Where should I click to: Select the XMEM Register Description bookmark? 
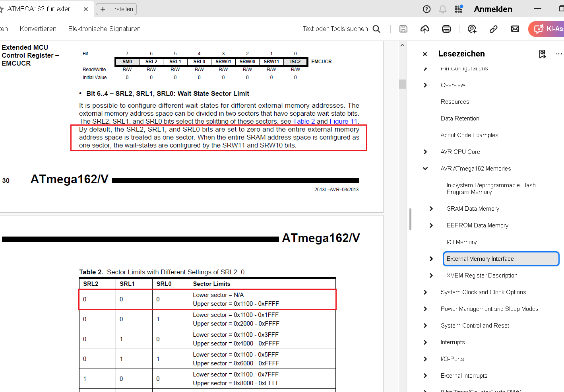pyautogui.click(x=482, y=276)
